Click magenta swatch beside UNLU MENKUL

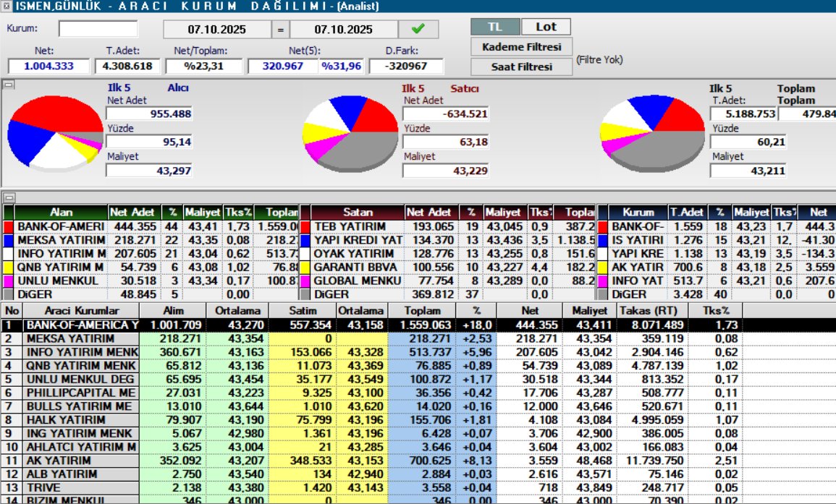[x=9, y=281]
